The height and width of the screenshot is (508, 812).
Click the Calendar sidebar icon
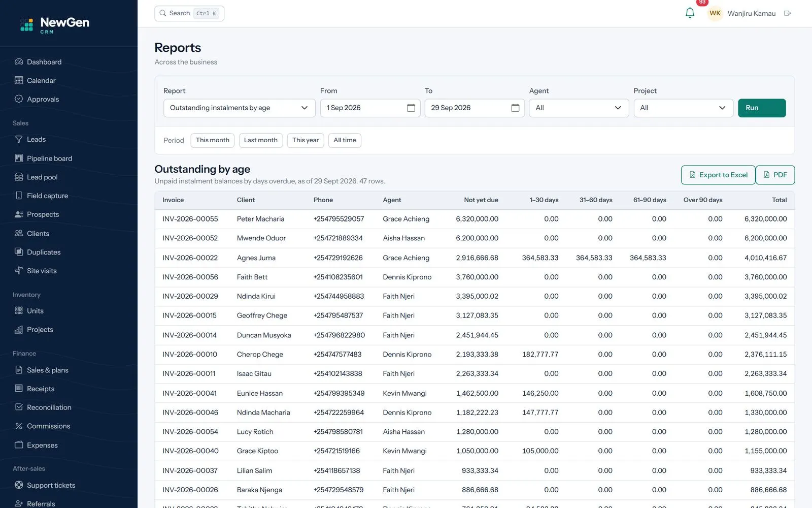(19, 80)
